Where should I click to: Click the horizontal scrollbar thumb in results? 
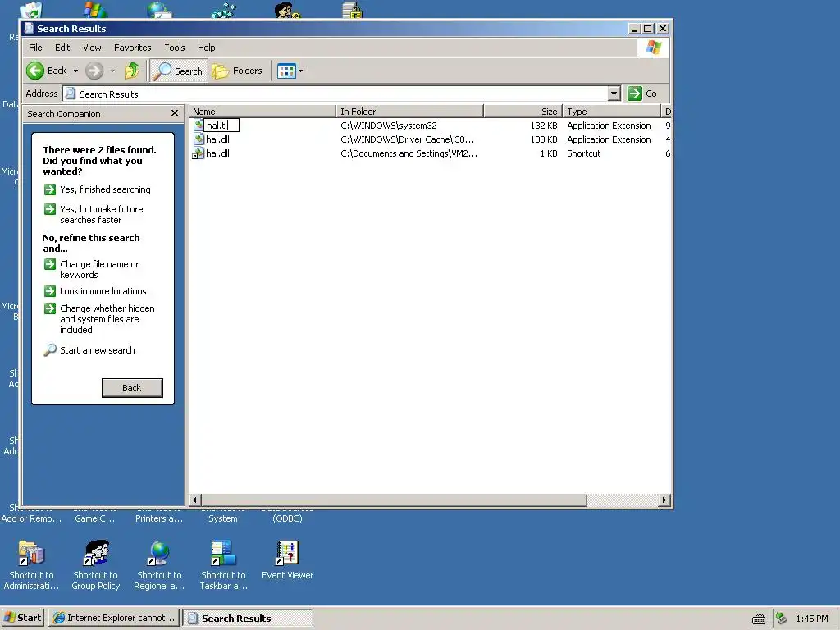pyautogui.click(x=395, y=500)
